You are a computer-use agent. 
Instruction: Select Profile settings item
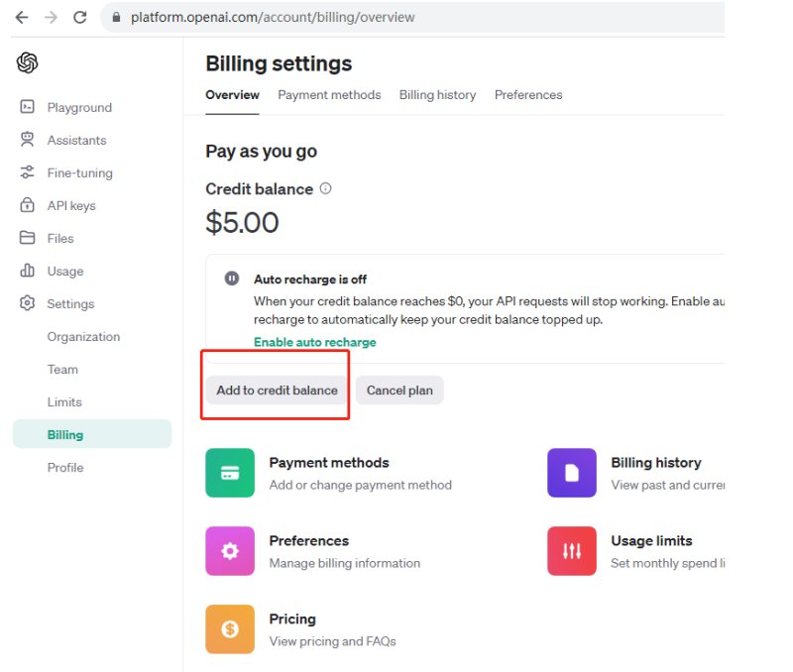[65, 467]
